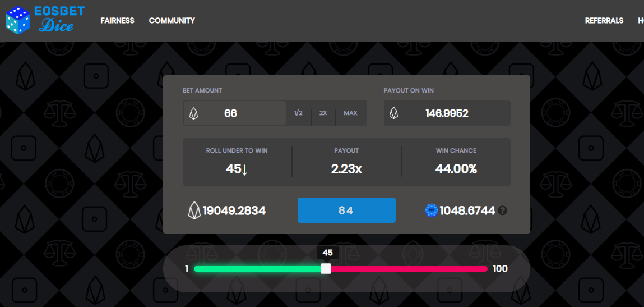The width and height of the screenshot is (644, 307).
Task: Click the blue token chip icon
Action: 431,210
